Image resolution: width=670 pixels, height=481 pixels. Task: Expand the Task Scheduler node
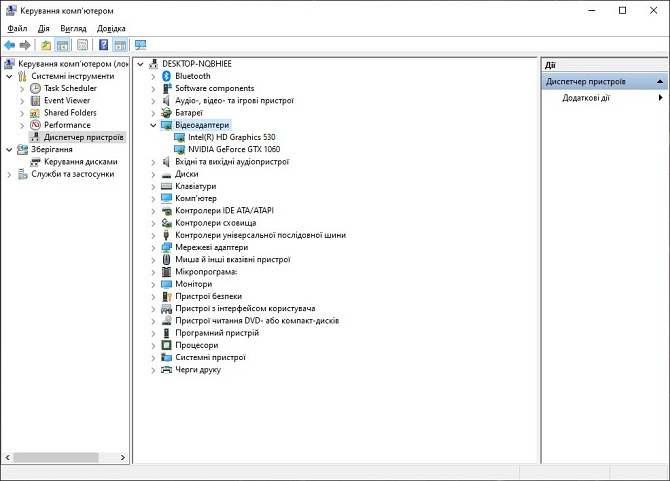tap(22, 89)
